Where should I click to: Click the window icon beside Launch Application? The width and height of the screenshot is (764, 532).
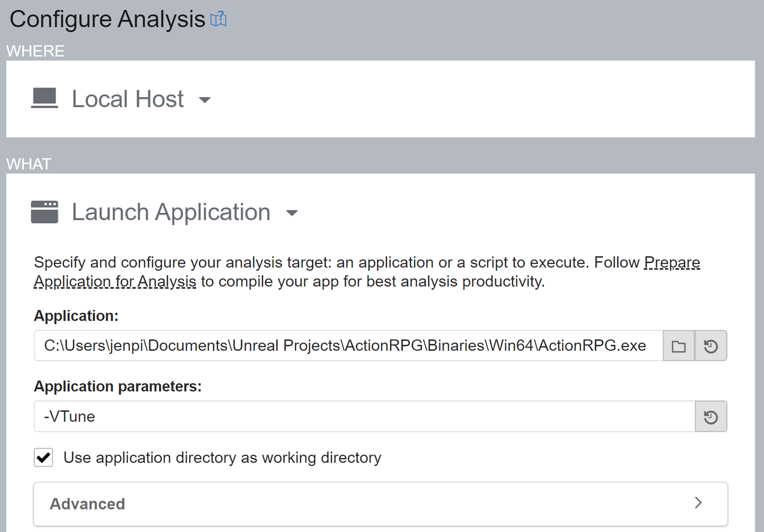point(45,212)
